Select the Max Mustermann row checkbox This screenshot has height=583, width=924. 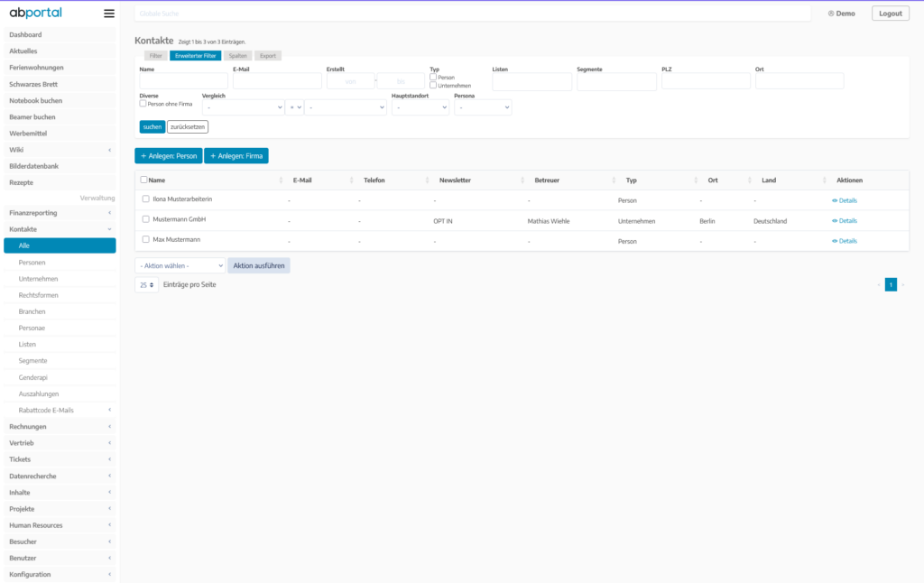click(146, 240)
